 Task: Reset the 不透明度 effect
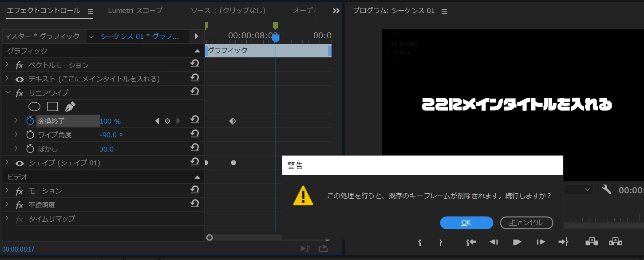point(194,204)
